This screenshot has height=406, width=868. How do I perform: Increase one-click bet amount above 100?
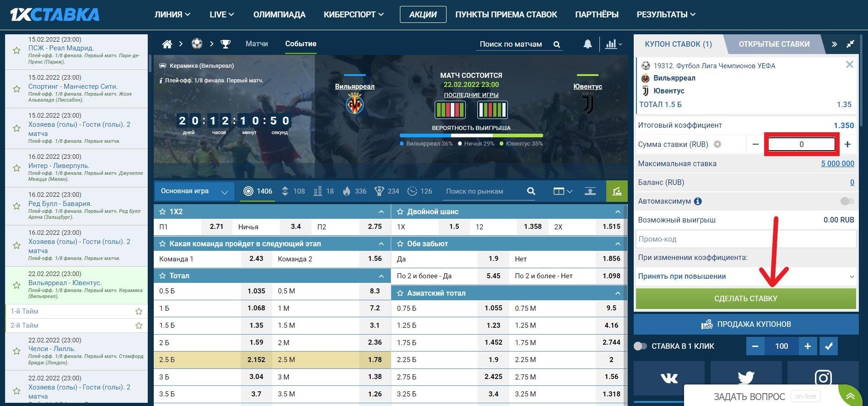coord(808,346)
